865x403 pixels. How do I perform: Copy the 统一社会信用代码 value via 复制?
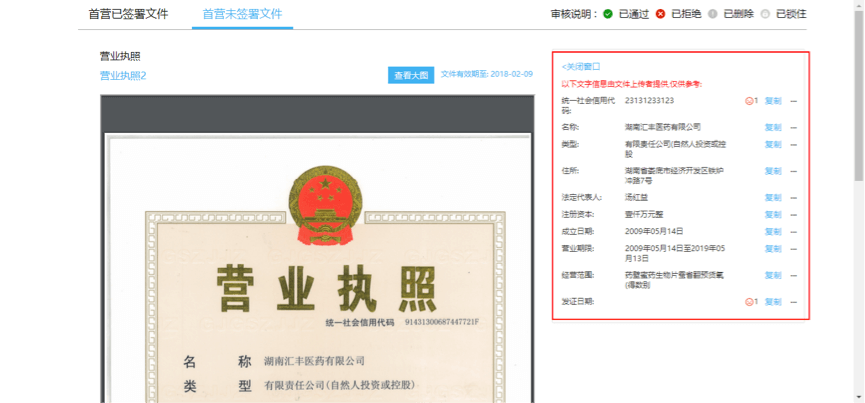pos(773,101)
